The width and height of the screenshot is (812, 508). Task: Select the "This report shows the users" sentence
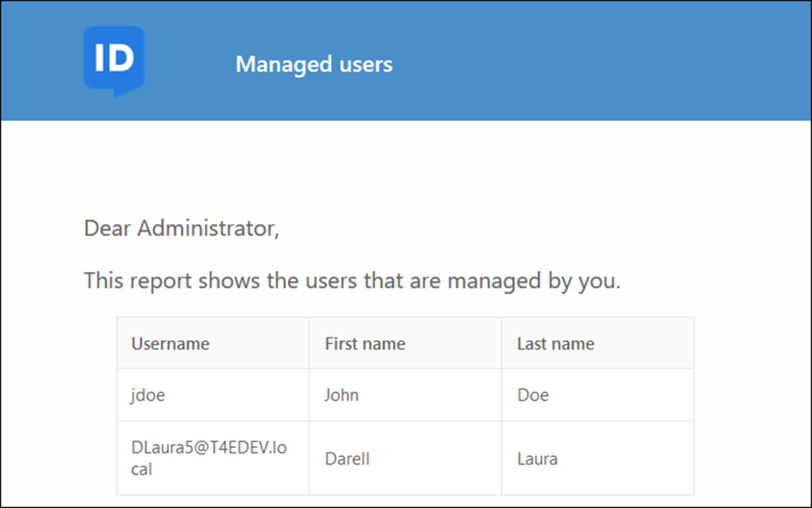click(352, 281)
